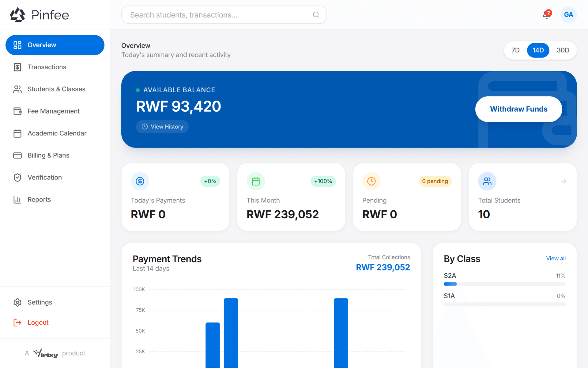Viewport: 588px width, 368px height.
Task: Click the users icon on Total Students card
Action: click(487, 181)
